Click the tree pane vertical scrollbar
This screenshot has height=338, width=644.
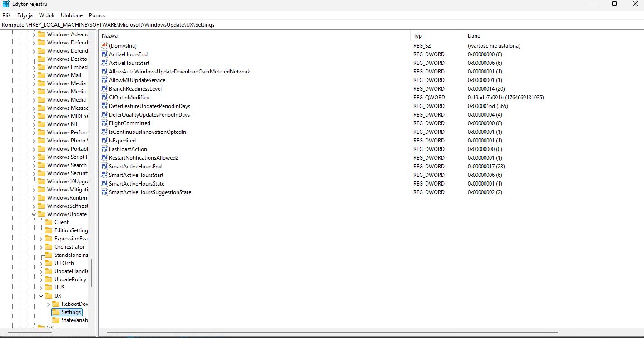(92, 272)
